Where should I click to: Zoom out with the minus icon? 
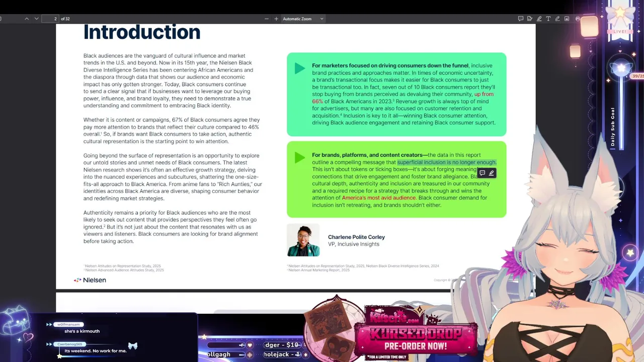pyautogui.click(x=266, y=19)
